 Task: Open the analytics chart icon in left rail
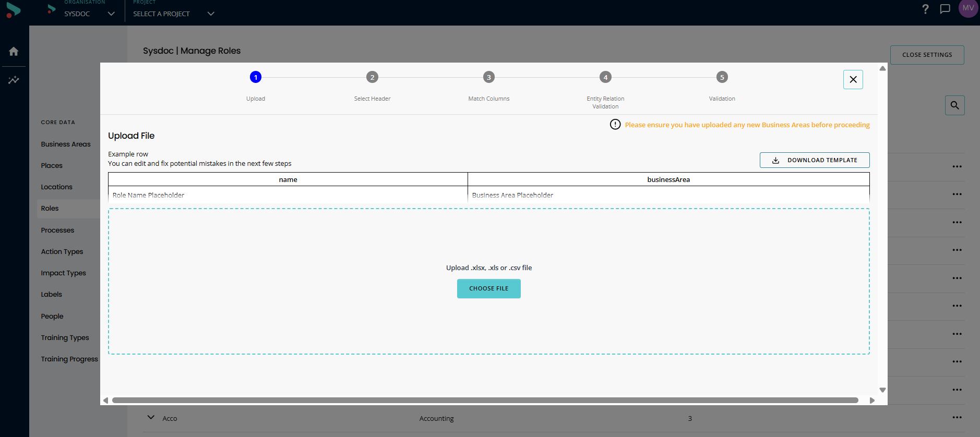[x=14, y=80]
